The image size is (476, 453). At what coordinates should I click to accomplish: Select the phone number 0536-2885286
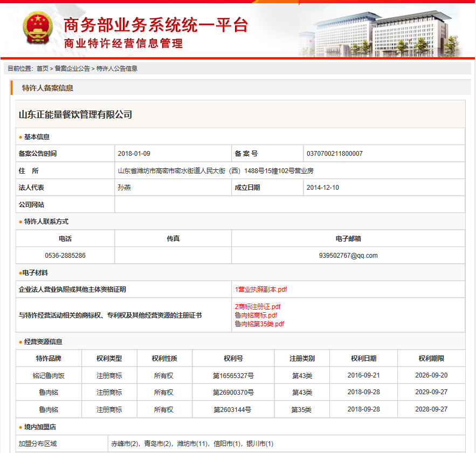65,256
